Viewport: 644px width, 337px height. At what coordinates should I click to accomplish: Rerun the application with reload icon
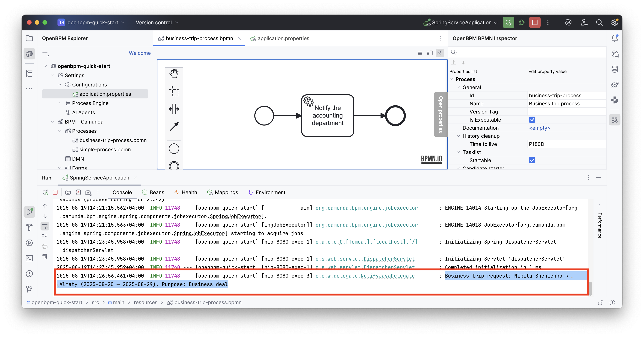point(509,23)
